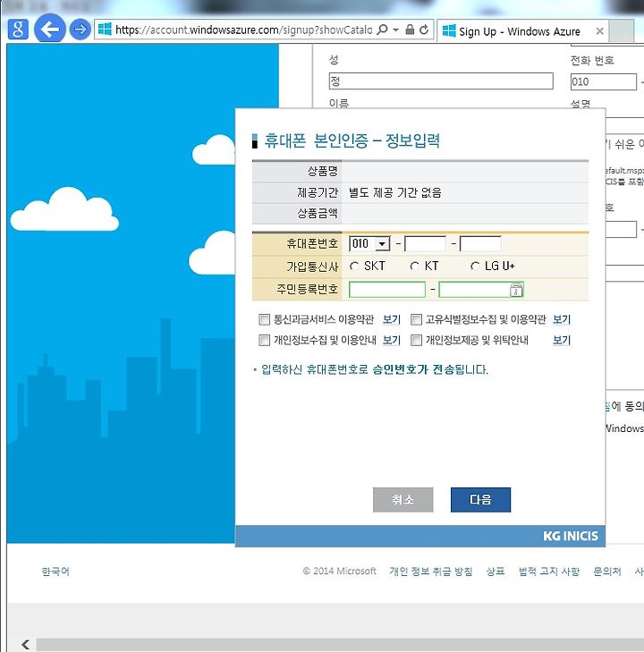Open 개인 정보 취급 방침 footer link

[x=431, y=572]
